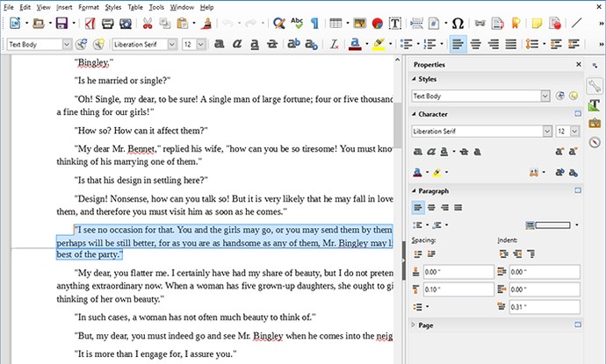The height and width of the screenshot is (364, 606).
Task: Select the Line drawing tool
Action: [576, 23]
